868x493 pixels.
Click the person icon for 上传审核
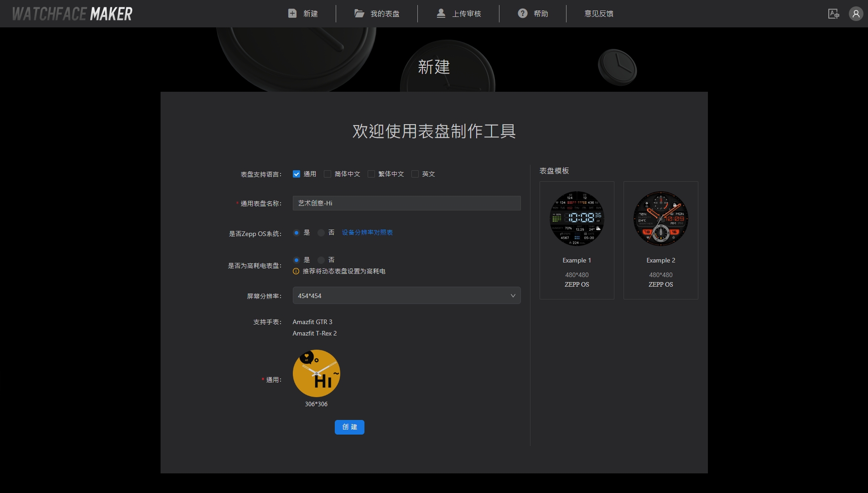[441, 14]
